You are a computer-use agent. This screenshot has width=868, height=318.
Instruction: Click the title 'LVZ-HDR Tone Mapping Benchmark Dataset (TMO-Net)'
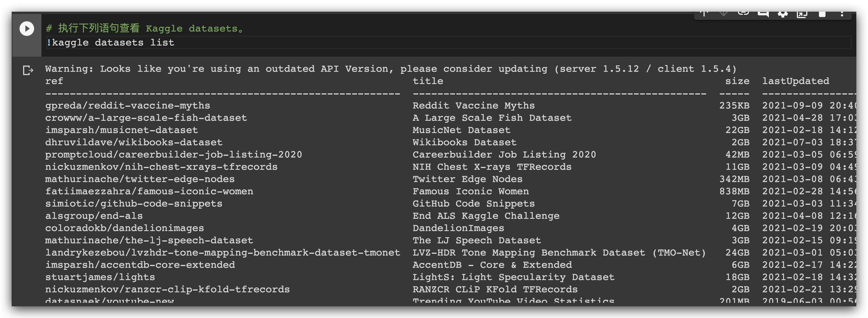(x=559, y=253)
